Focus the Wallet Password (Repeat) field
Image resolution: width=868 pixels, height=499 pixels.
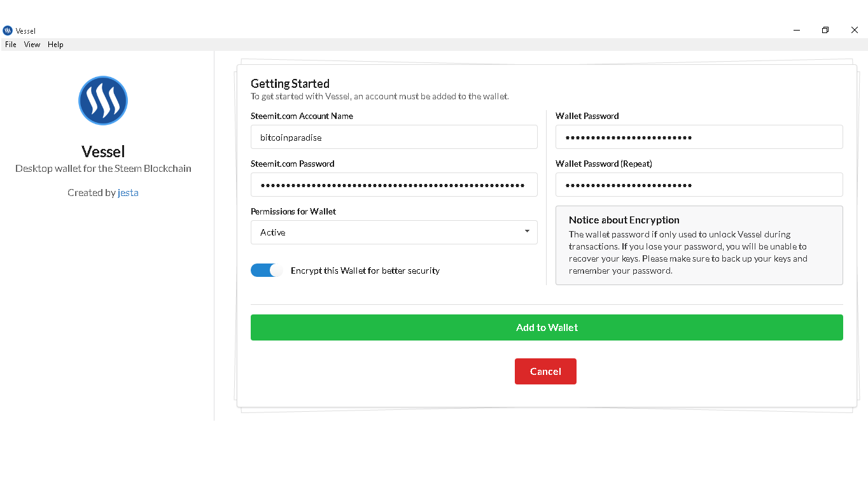(699, 185)
